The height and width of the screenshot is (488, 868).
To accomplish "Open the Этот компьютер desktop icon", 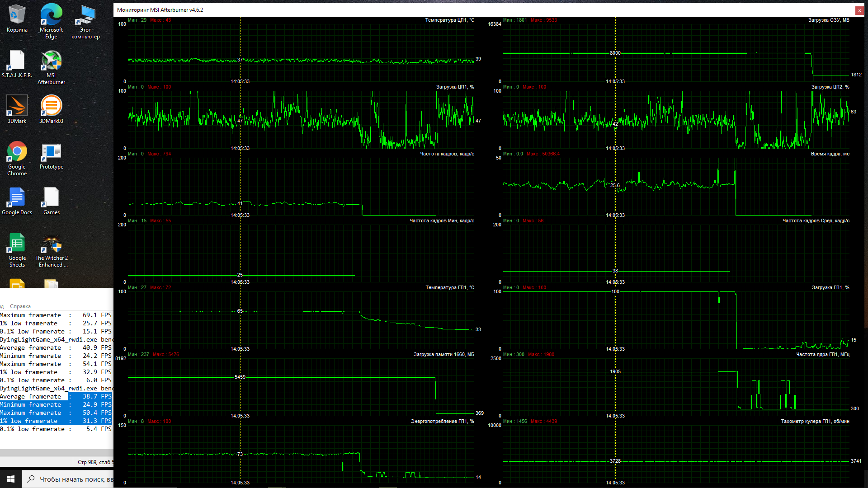I will (x=85, y=15).
